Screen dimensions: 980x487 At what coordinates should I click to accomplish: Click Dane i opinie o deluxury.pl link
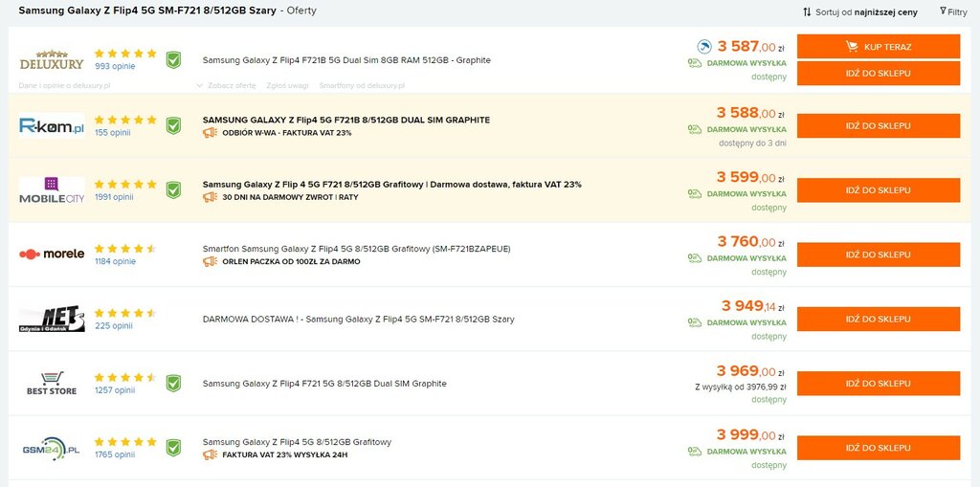tap(64, 86)
